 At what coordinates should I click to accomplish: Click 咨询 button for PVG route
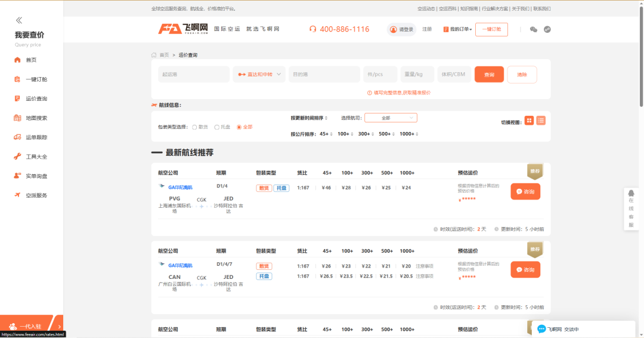(525, 192)
